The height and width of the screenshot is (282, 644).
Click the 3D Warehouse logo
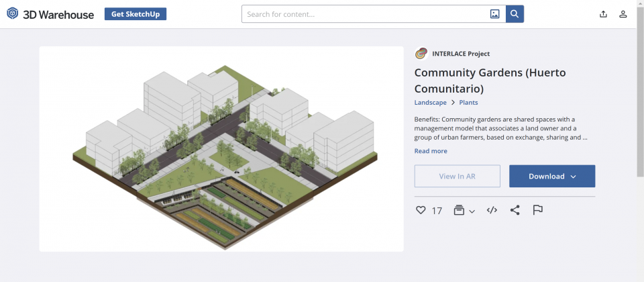click(x=50, y=14)
